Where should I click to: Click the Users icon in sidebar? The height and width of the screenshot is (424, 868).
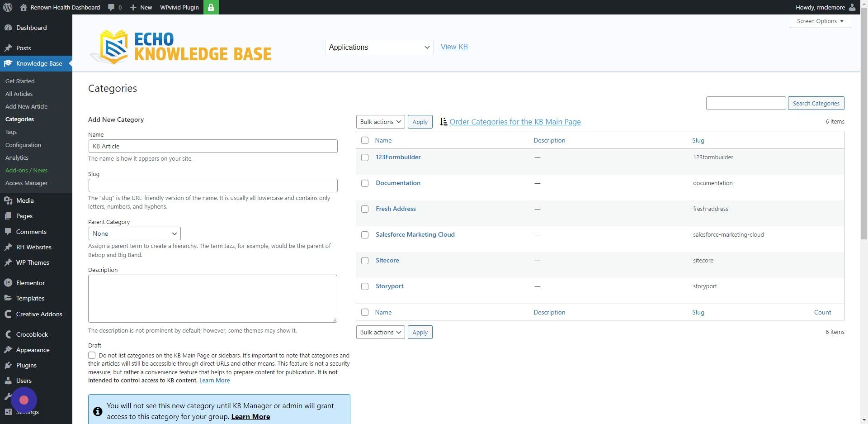8,381
